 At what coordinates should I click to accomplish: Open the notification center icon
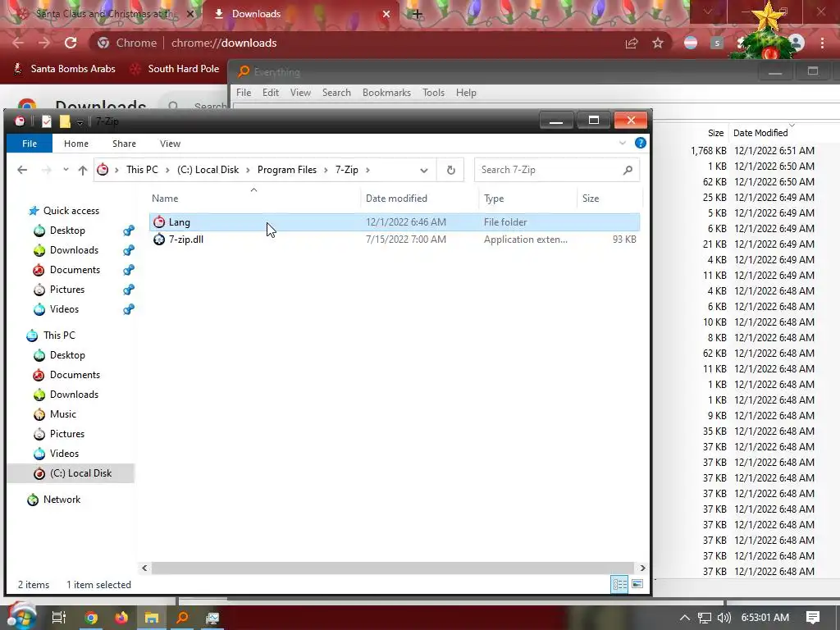813,618
